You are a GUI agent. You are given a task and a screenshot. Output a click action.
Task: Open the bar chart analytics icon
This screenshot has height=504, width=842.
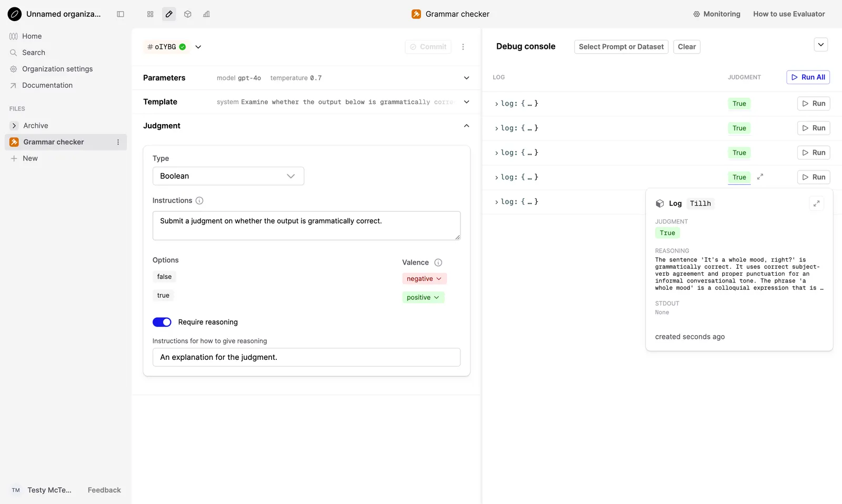pos(206,14)
